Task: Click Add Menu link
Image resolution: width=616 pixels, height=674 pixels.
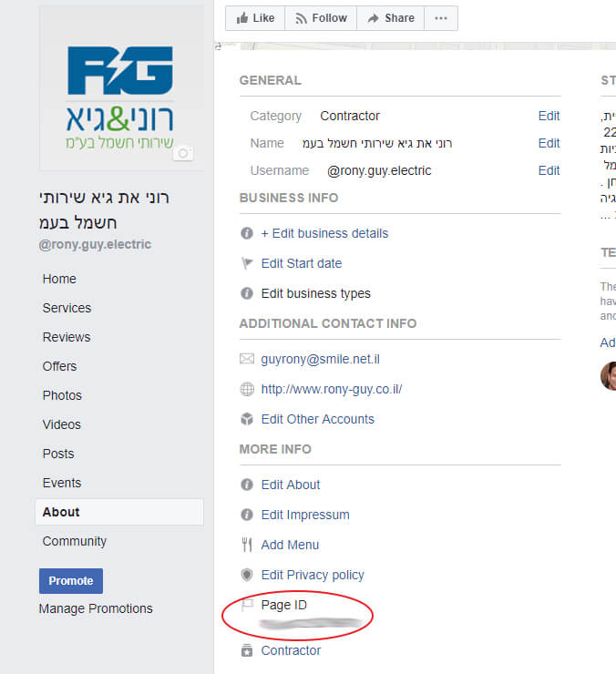Action: pos(291,545)
